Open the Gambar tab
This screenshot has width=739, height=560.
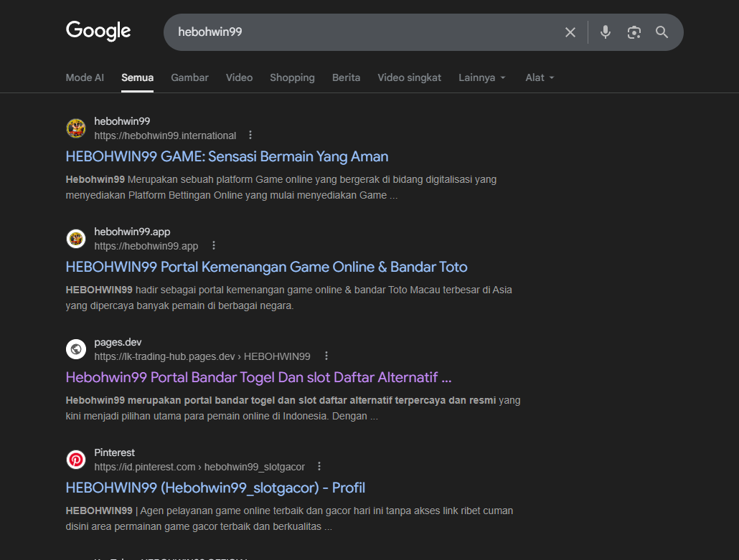pyautogui.click(x=189, y=77)
